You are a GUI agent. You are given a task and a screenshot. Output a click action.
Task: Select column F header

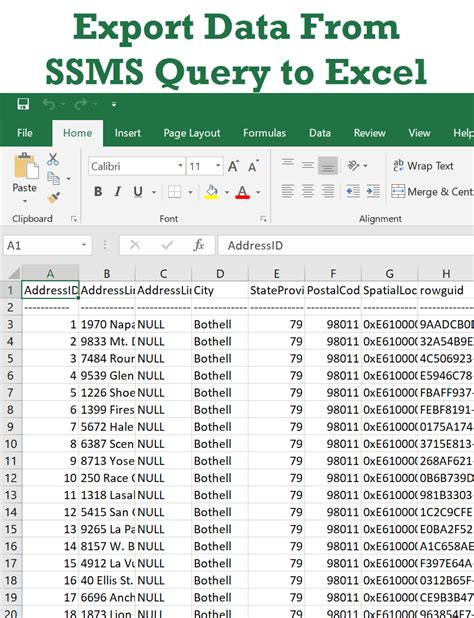[333, 274]
